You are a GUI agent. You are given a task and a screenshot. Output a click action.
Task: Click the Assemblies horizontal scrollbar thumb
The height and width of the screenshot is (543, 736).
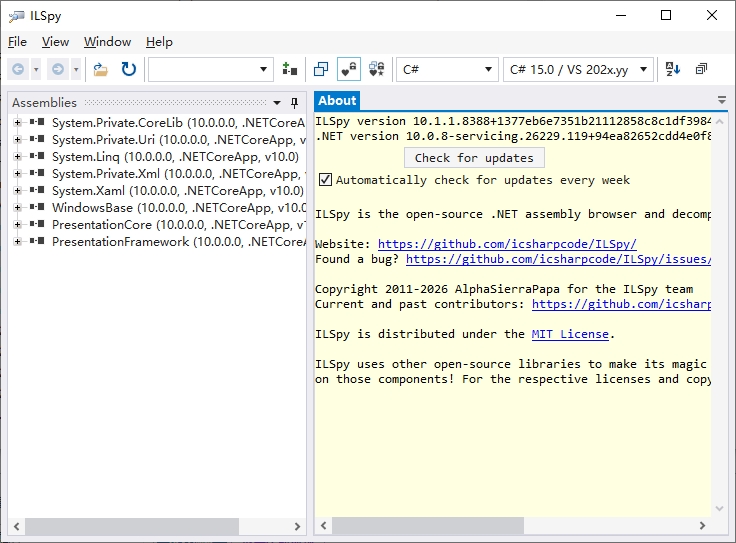(x=132, y=526)
